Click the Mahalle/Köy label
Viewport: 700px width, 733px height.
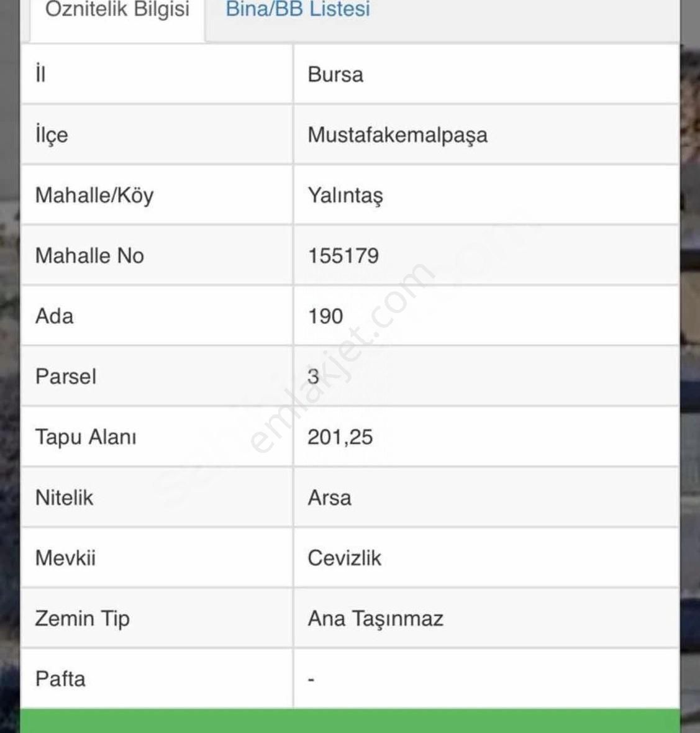pos(94,196)
